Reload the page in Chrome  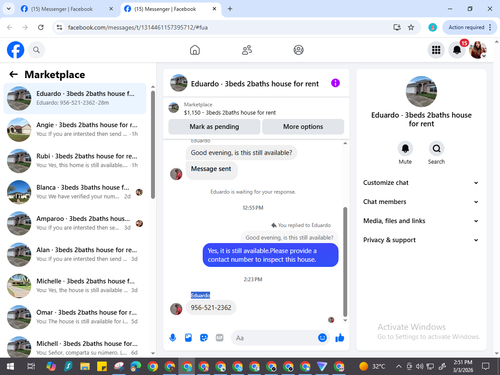(41, 27)
